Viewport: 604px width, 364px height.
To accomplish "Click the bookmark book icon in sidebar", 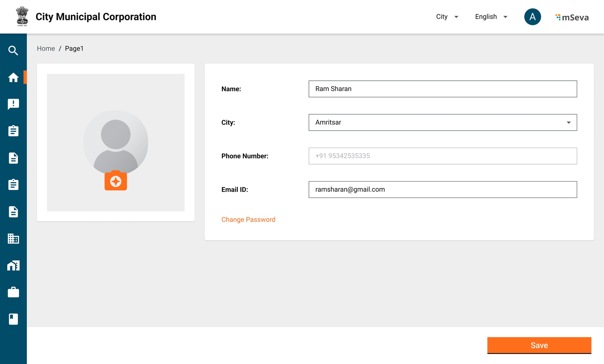I will pos(13,319).
